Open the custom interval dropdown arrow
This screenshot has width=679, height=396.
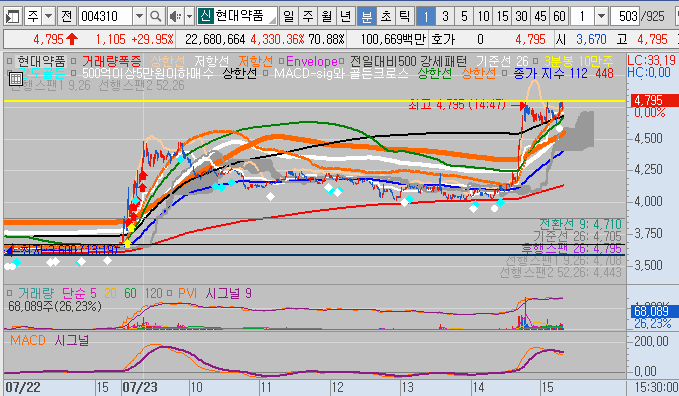pyautogui.click(x=601, y=16)
